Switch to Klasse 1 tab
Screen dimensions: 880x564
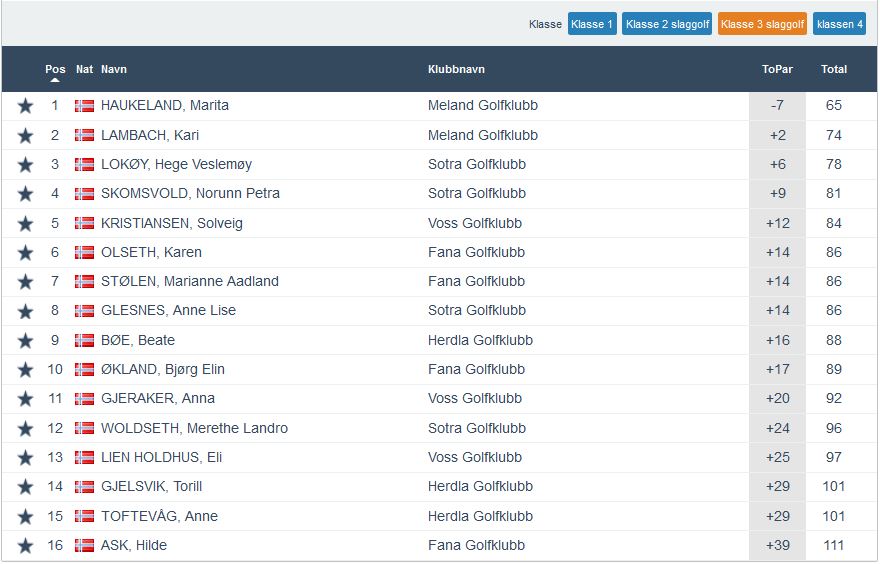592,24
